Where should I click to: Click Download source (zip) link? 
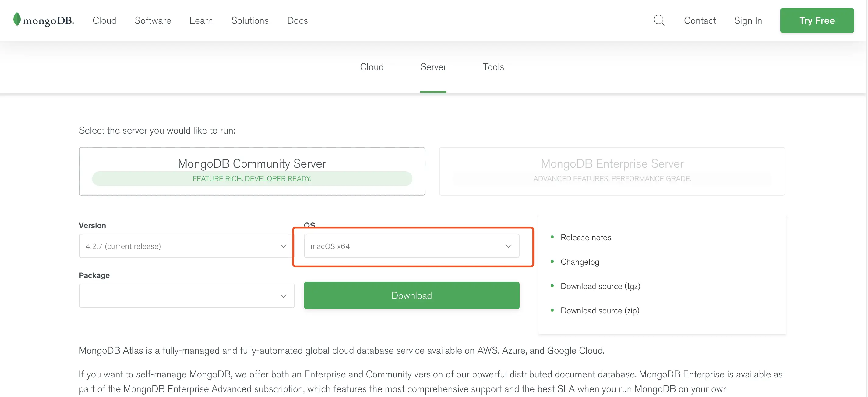coord(599,310)
